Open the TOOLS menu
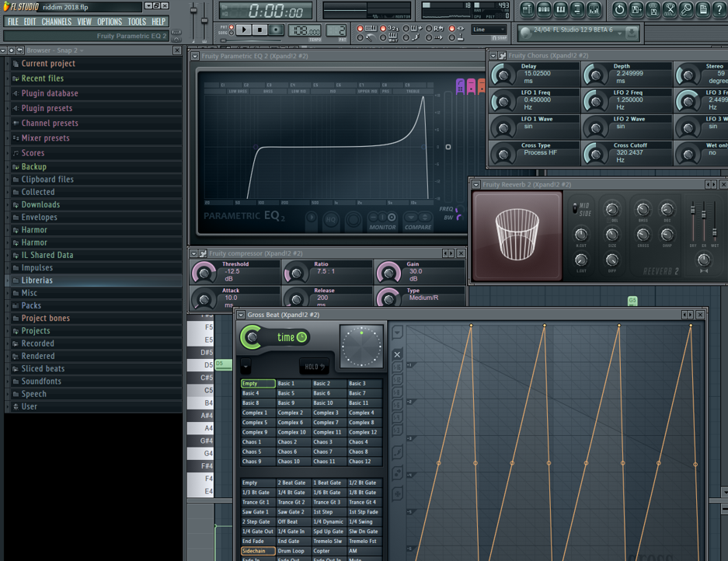 pyautogui.click(x=137, y=22)
